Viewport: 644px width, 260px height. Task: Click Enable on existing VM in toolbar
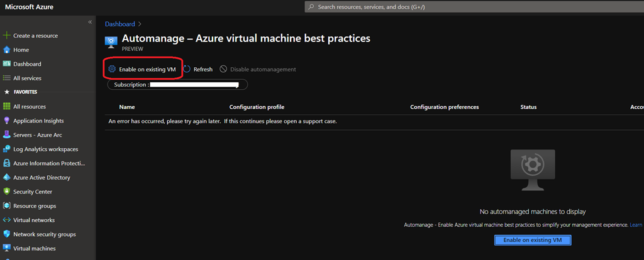pyautogui.click(x=142, y=69)
